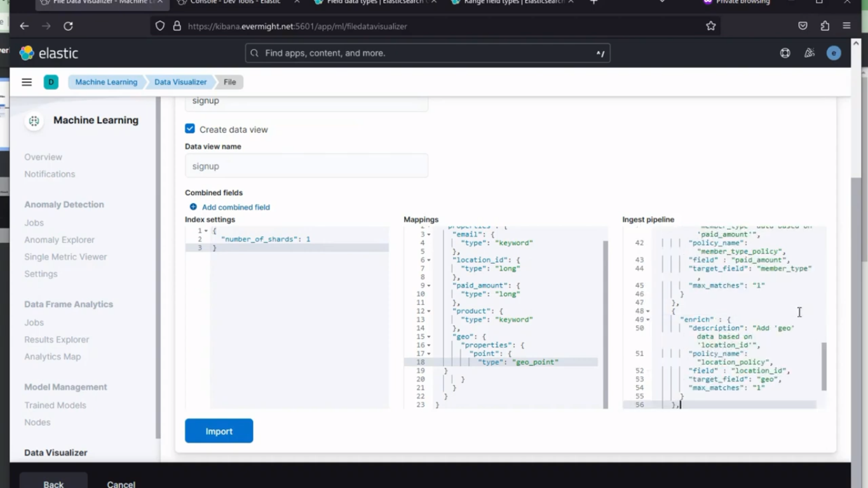Screen dimensions: 868x488
Task: Click the Import button
Action: click(x=219, y=431)
